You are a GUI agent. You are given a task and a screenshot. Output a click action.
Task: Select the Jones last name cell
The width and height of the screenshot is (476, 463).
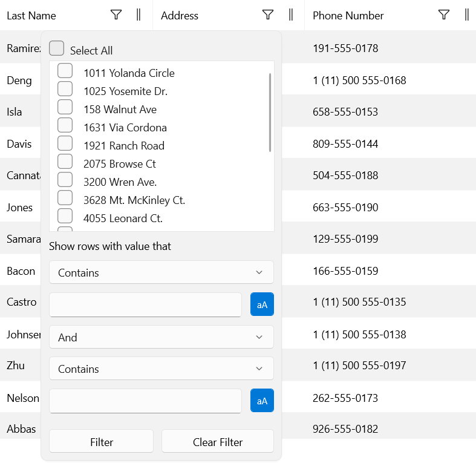click(x=20, y=208)
